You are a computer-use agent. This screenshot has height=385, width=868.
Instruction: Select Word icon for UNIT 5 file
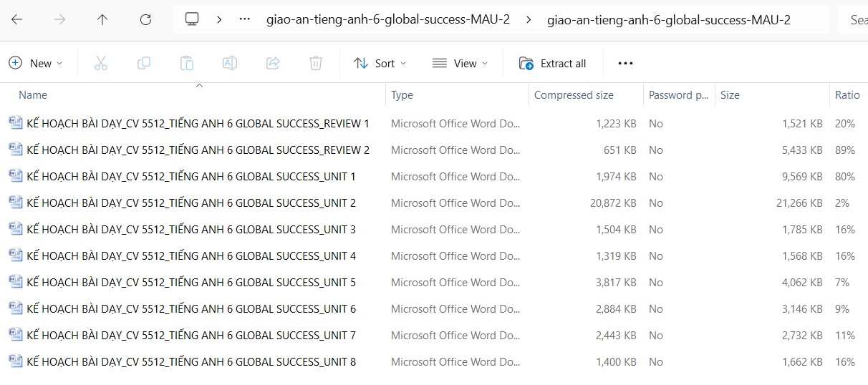(x=16, y=282)
